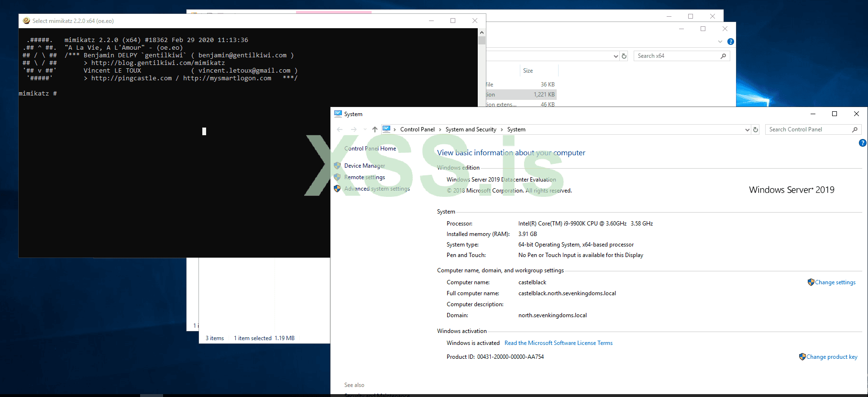Go up one level from System
Screen dimensions: 868x397
[375, 129]
